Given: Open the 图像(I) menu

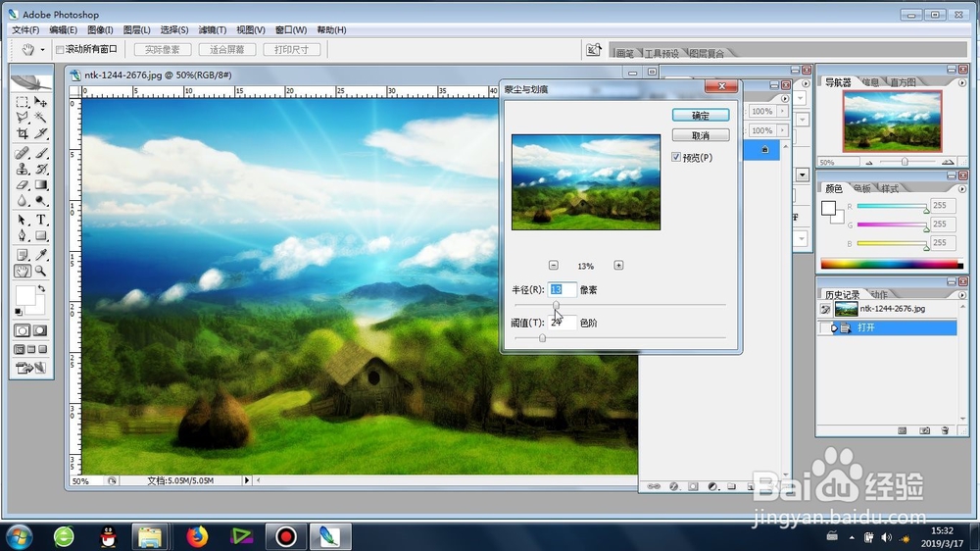Looking at the screenshot, I should point(100,30).
